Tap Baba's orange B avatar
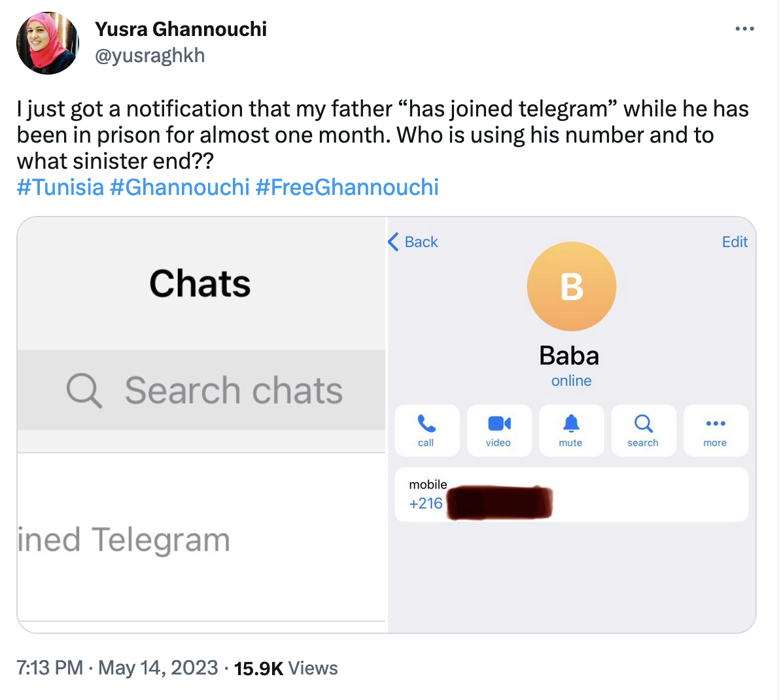 tap(572, 287)
